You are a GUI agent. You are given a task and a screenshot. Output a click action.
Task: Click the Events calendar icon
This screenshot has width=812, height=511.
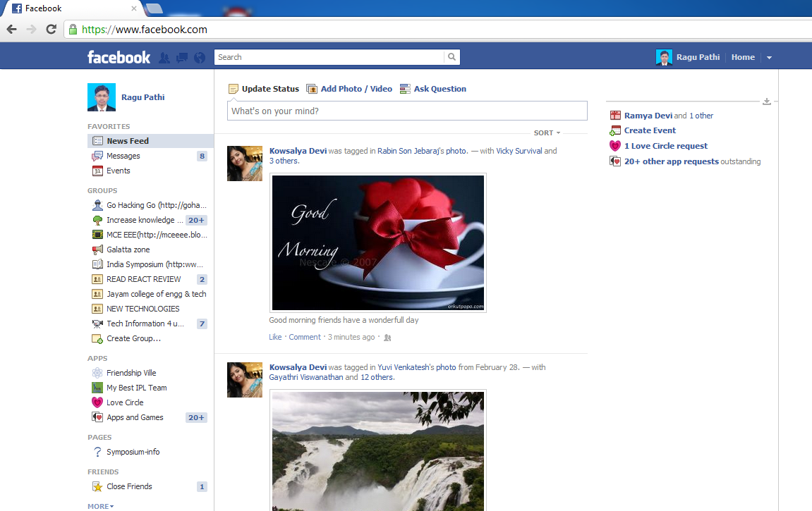coord(97,171)
